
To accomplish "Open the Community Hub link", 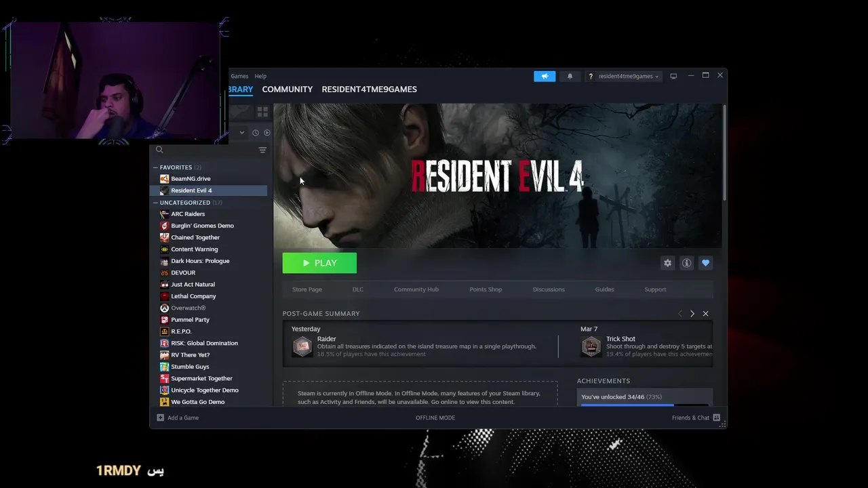I will [x=416, y=289].
